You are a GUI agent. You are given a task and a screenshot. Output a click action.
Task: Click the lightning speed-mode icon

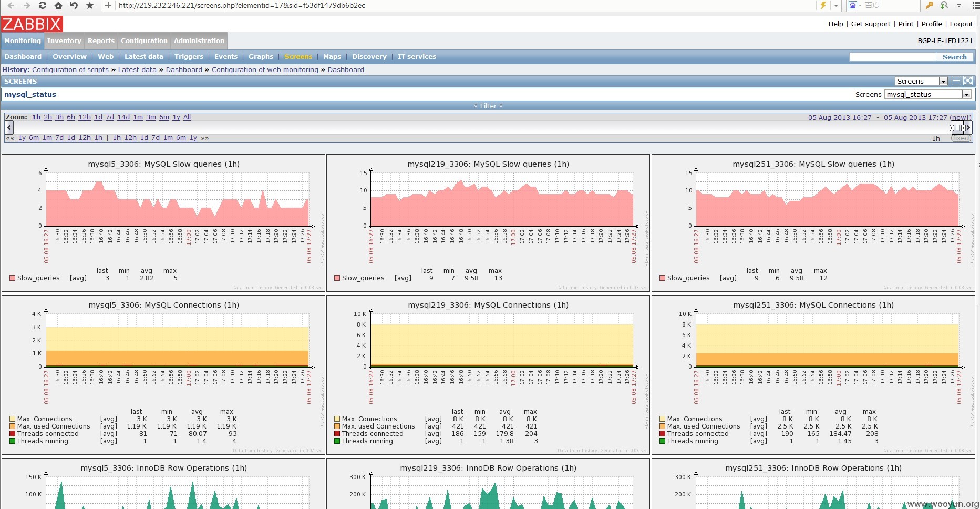pos(823,5)
